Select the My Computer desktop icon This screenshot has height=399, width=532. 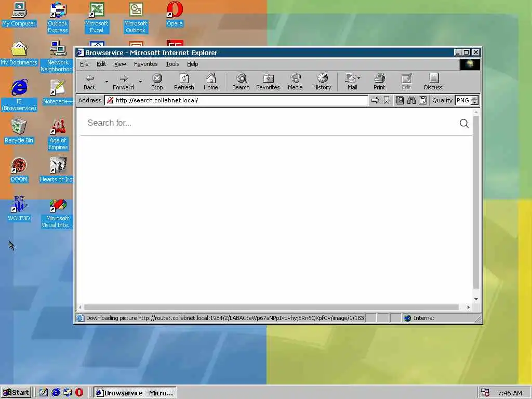tap(19, 14)
